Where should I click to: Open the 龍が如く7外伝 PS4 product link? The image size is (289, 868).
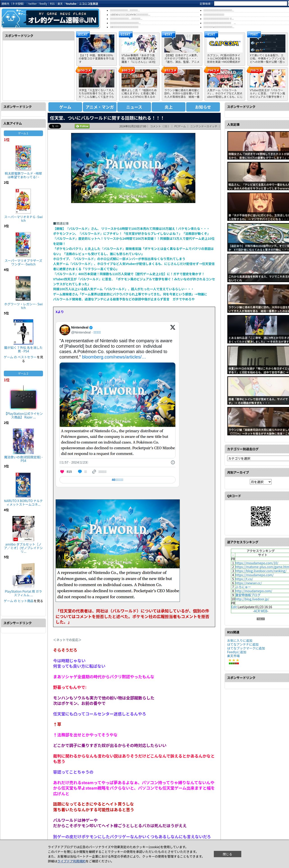pos(23,349)
